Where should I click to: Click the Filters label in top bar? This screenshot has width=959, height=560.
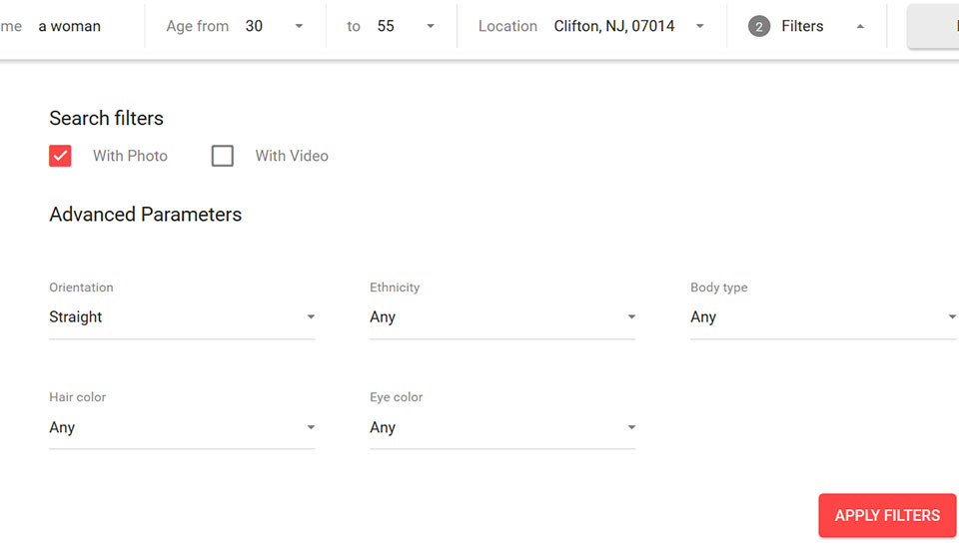coord(802,27)
